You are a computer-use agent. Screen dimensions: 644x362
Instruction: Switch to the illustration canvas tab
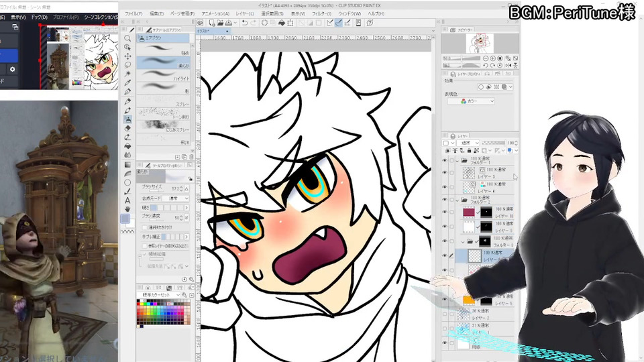pyautogui.click(x=213, y=32)
